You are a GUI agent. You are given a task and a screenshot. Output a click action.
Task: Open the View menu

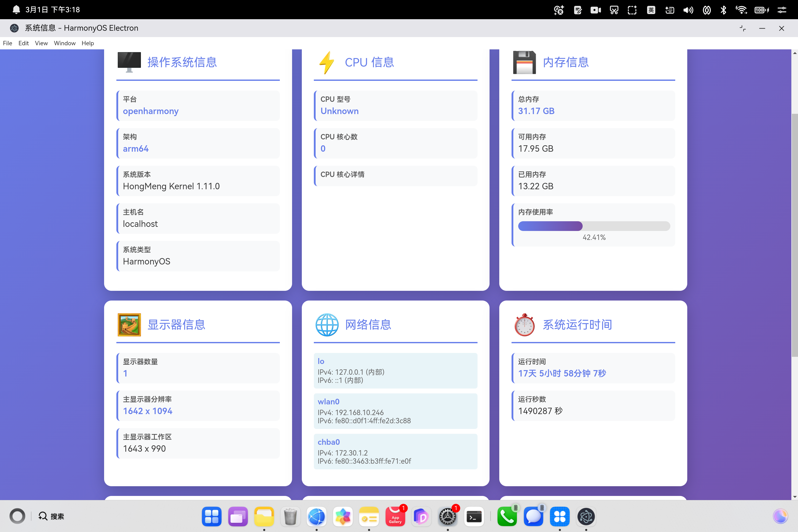coord(41,43)
